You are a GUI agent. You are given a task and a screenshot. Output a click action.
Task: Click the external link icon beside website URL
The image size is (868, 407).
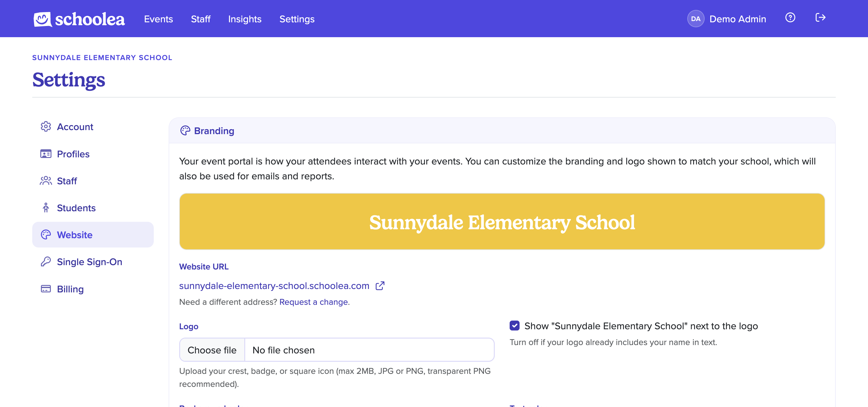click(380, 286)
